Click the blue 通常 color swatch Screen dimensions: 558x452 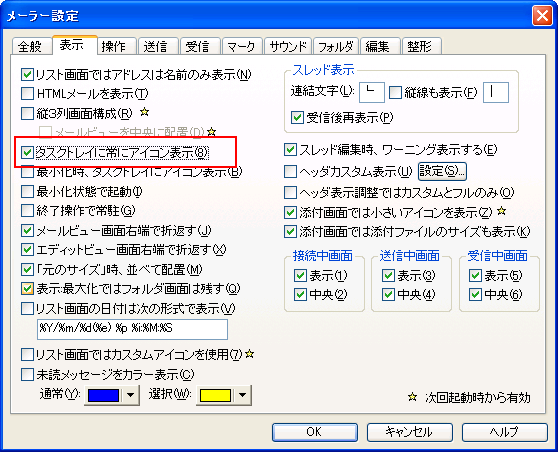click(x=104, y=395)
